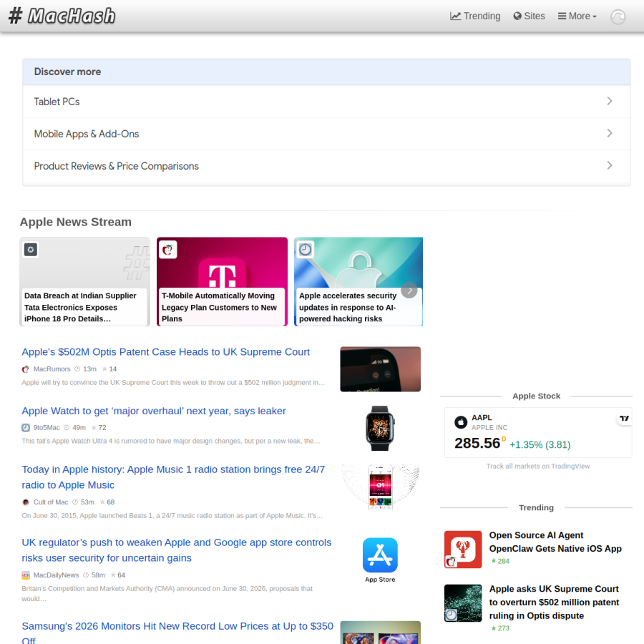Screen dimensions: 644x644
Task: Open the Data Breach at Indian Supplier card
Action: [x=84, y=282]
